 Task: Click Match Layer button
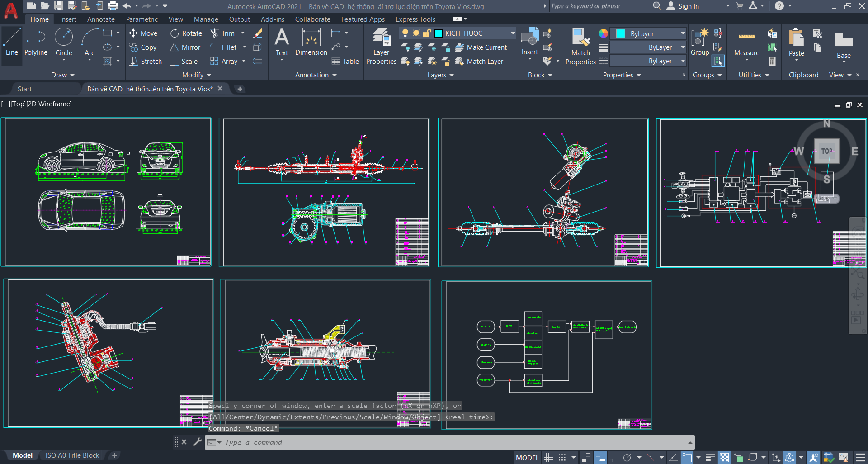pyautogui.click(x=479, y=61)
